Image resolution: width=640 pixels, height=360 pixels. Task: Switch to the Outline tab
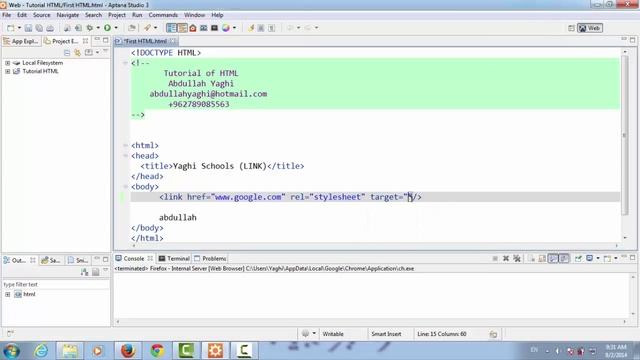tap(19, 260)
